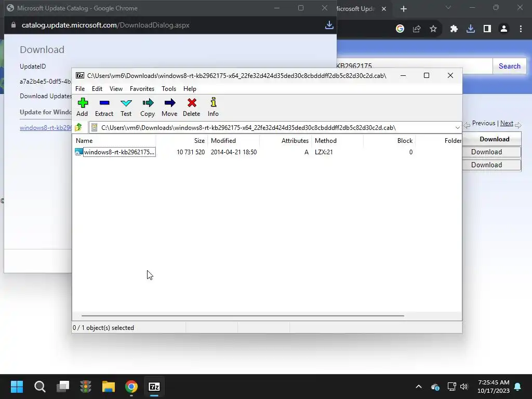Click the windows8-rt-kb29 download link
The height and width of the screenshot is (399, 532).
(46, 128)
